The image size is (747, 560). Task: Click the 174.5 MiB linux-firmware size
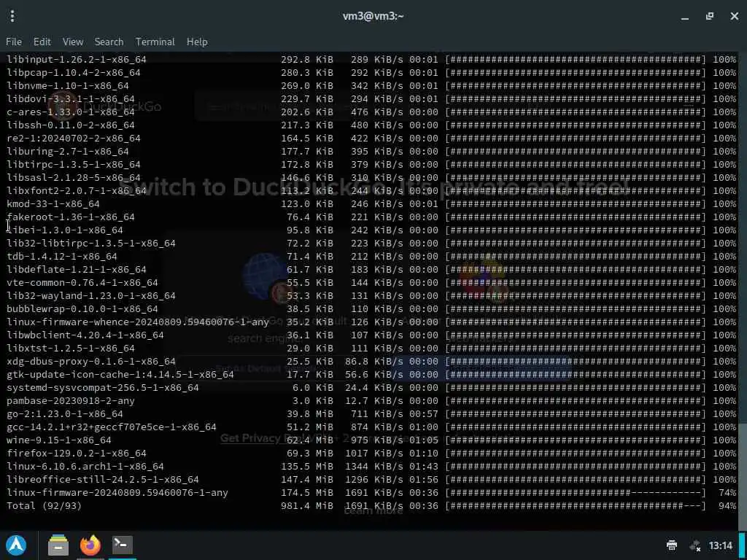point(307,493)
